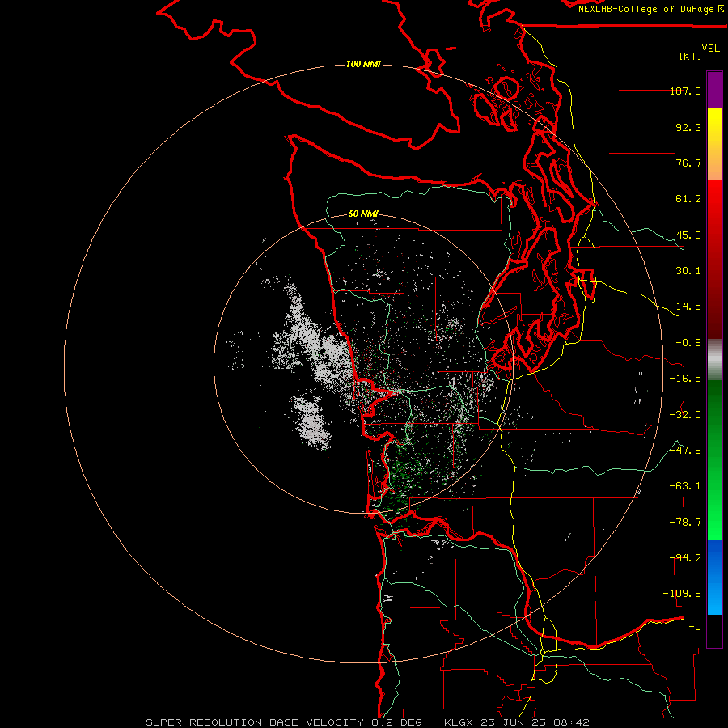
Task: Click the TH legend label
Action: pyautogui.click(x=695, y=630)
